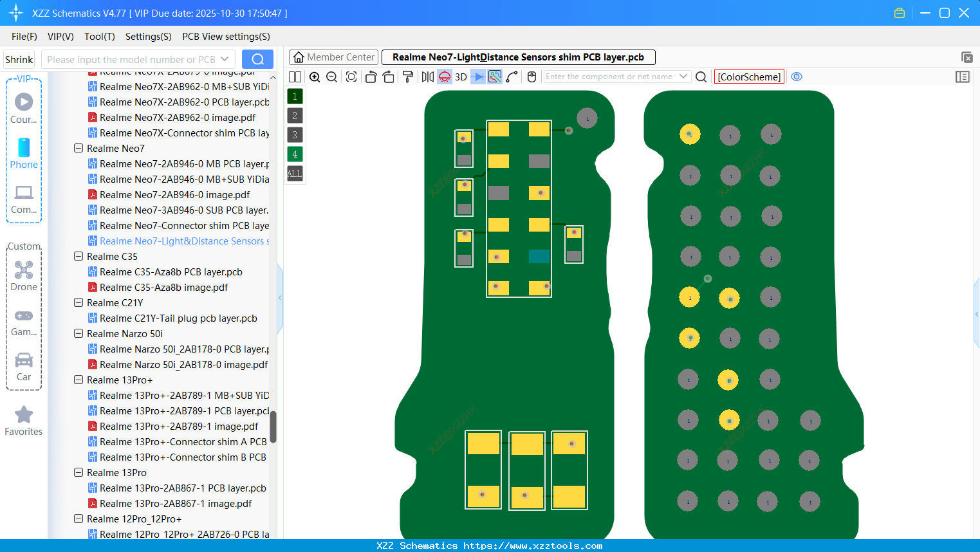Open the Settings(S) menu

(149, 37)
